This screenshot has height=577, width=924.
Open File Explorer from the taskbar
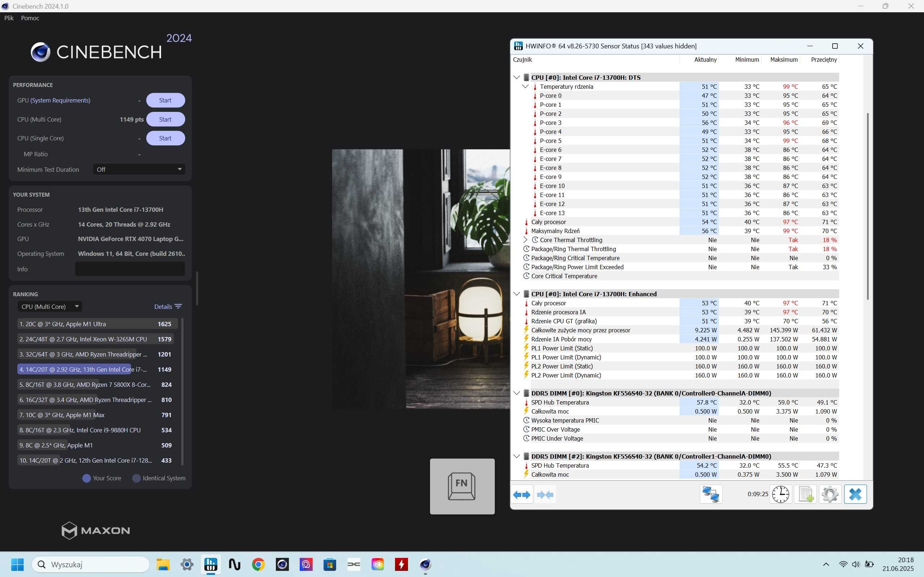click(163, 564)
